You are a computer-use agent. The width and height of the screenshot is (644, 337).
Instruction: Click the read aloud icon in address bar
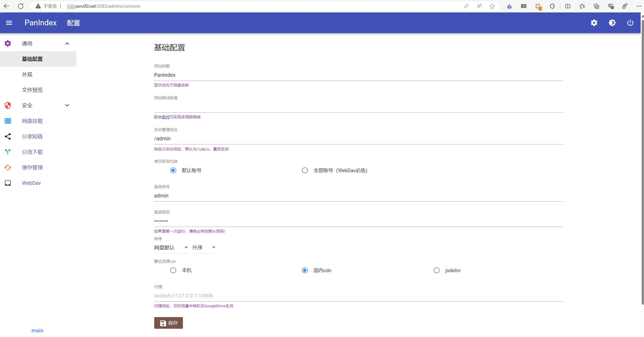coord(479,6)
